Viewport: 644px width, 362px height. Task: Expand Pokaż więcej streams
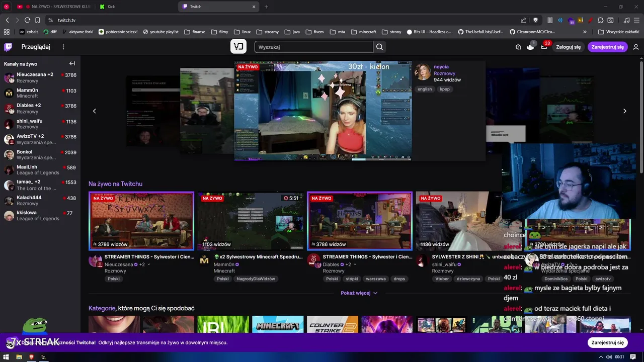[x=359, y=293]
